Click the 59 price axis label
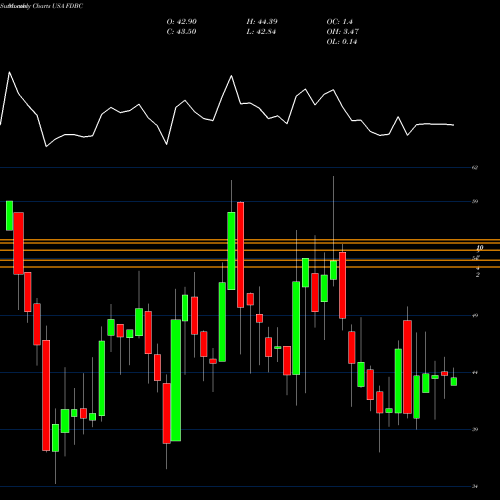500x500 pixels. click(475, 201)
